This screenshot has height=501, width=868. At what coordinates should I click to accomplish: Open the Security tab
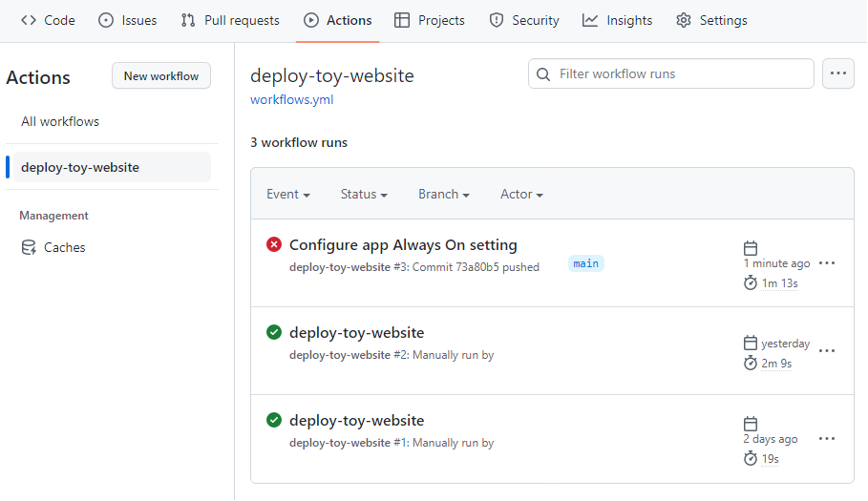(524, 20)
